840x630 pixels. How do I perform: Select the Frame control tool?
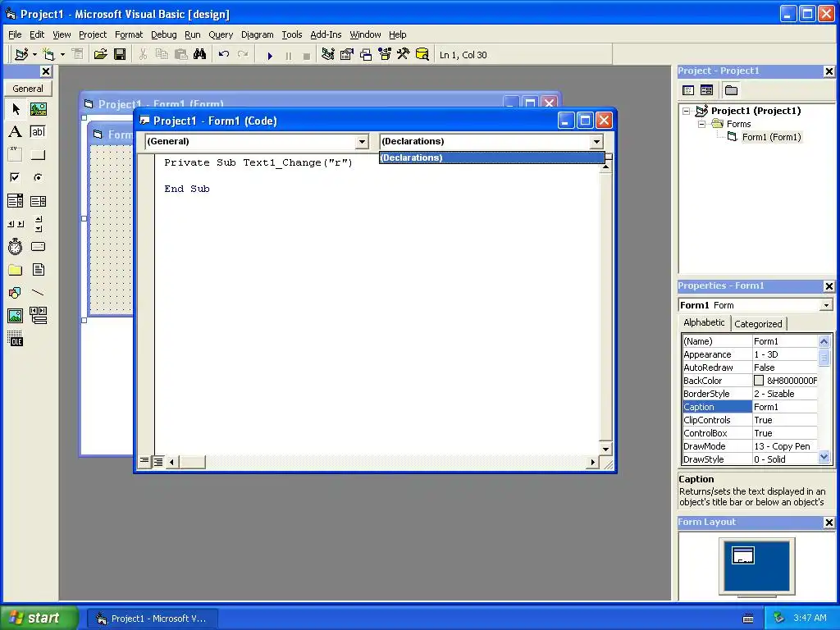click(16, 155)
